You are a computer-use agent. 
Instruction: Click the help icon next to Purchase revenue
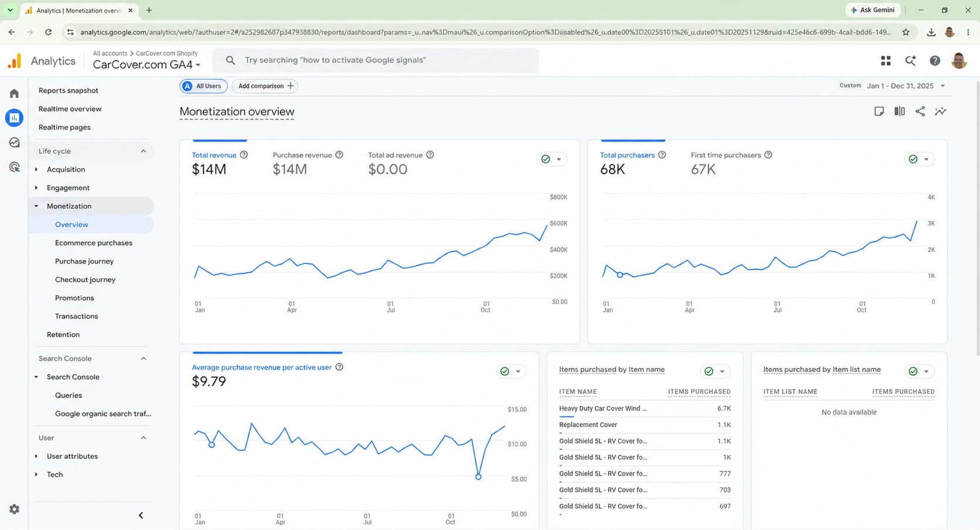click(339, 155)
